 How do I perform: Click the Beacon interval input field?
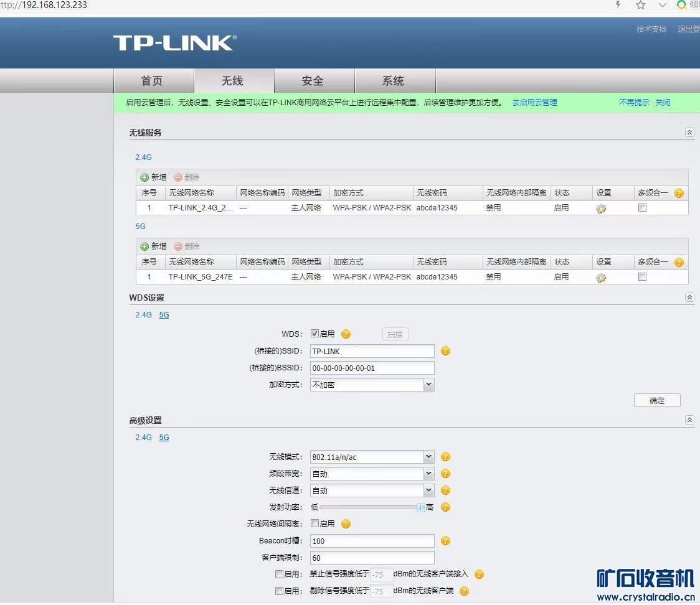pyautogui.click(x=372, y=541)
